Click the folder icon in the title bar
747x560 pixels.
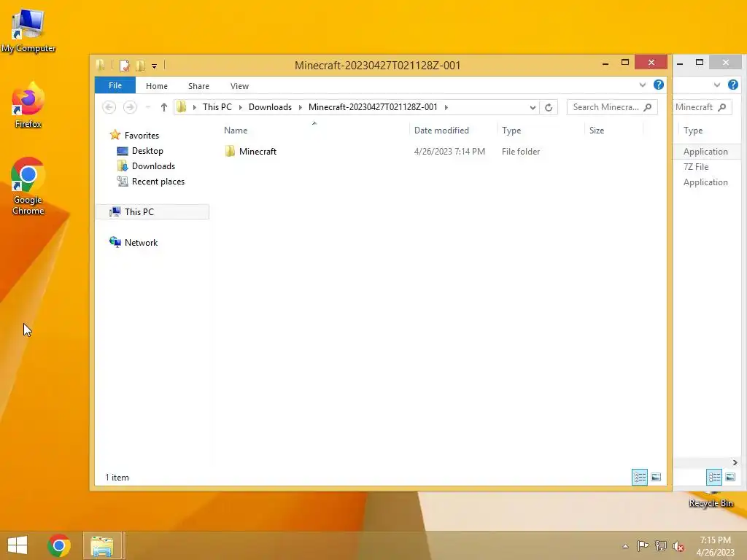point(100,65)
